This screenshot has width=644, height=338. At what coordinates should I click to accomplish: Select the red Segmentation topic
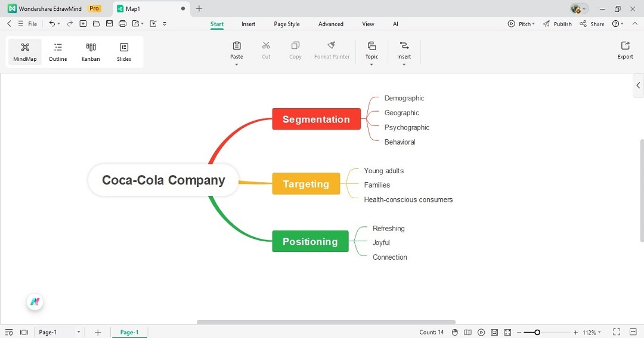click(316, 119)
